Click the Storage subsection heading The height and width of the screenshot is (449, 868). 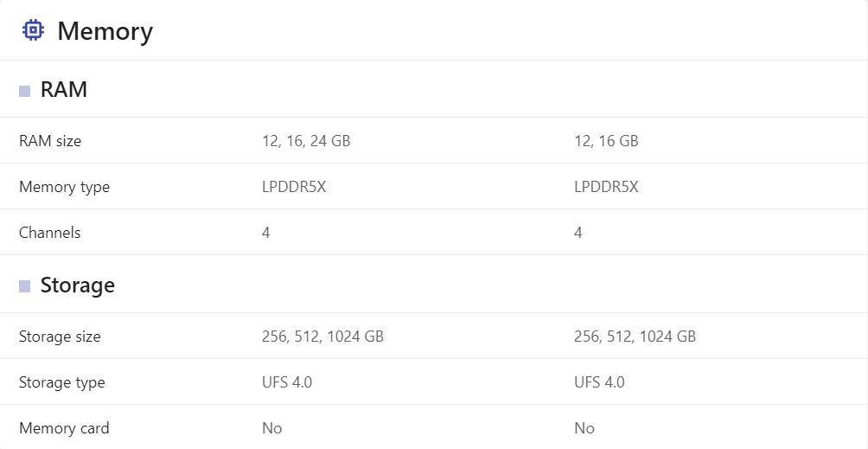coord(78,285)
